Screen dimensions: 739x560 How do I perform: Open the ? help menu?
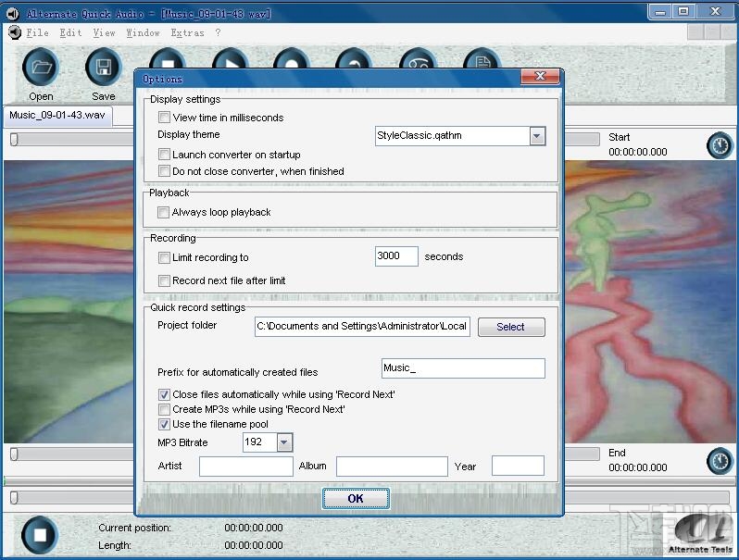(218, 33)
